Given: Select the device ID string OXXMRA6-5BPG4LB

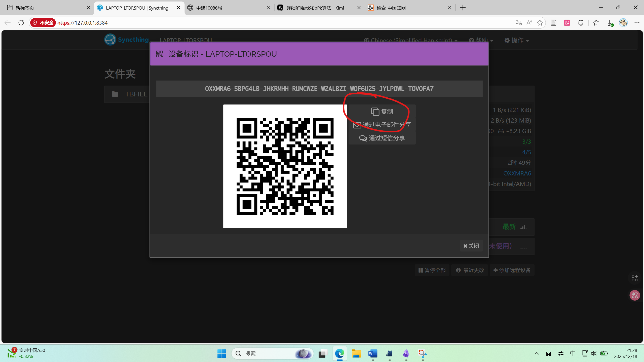Looking at the screenshot, I should point(319,89).
